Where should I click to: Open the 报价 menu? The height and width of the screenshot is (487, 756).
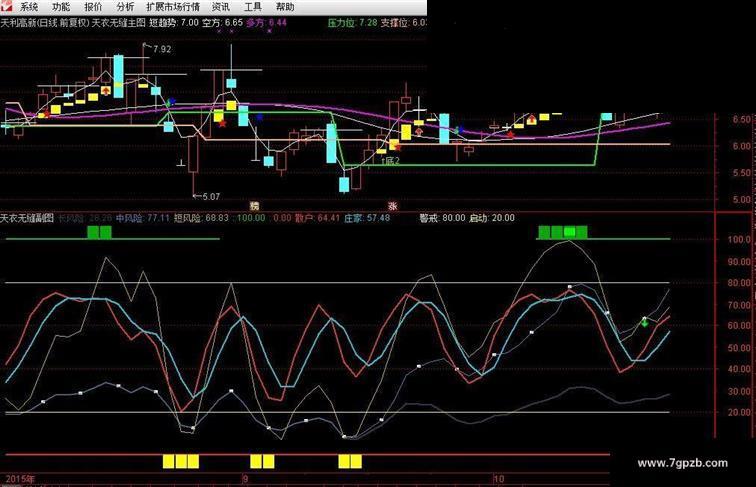(x=93, y=7)
